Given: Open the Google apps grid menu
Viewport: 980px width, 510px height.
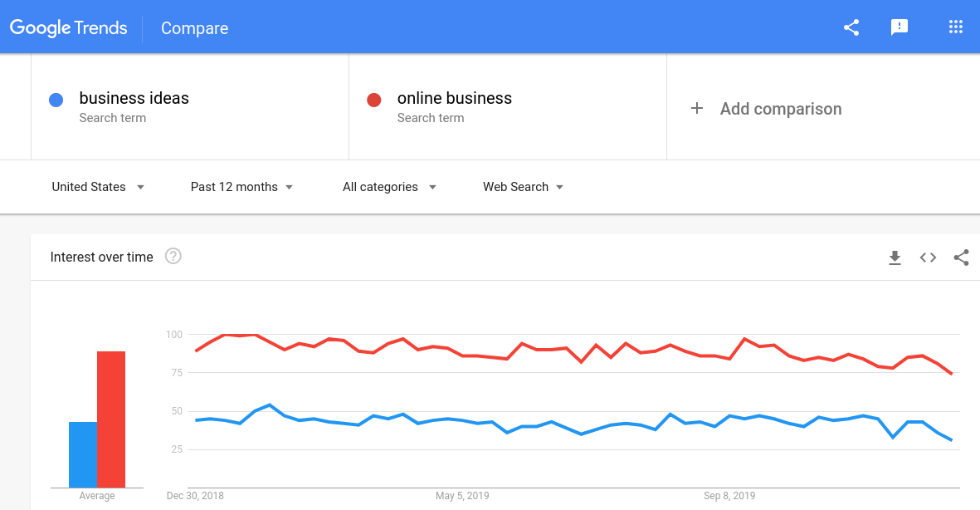Looking at the screenshot, I should pos(956,27).
